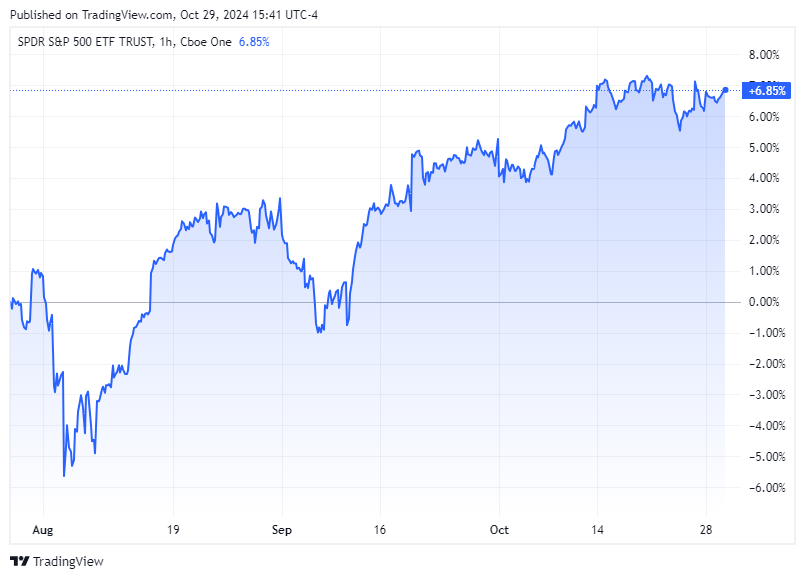805x579 pixels.
Task: Click the TradingView logo icon
Action: click(20, 561)
